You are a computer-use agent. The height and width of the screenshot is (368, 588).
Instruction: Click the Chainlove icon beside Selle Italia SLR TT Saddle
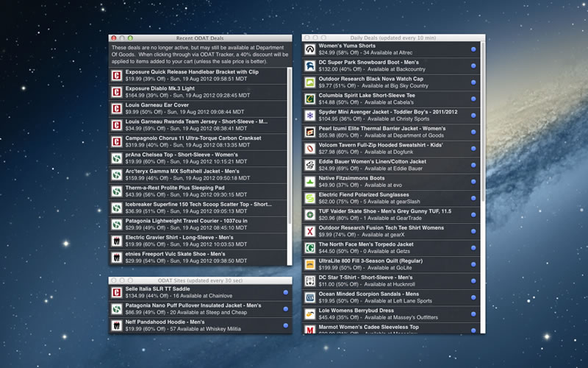[117, 292]
